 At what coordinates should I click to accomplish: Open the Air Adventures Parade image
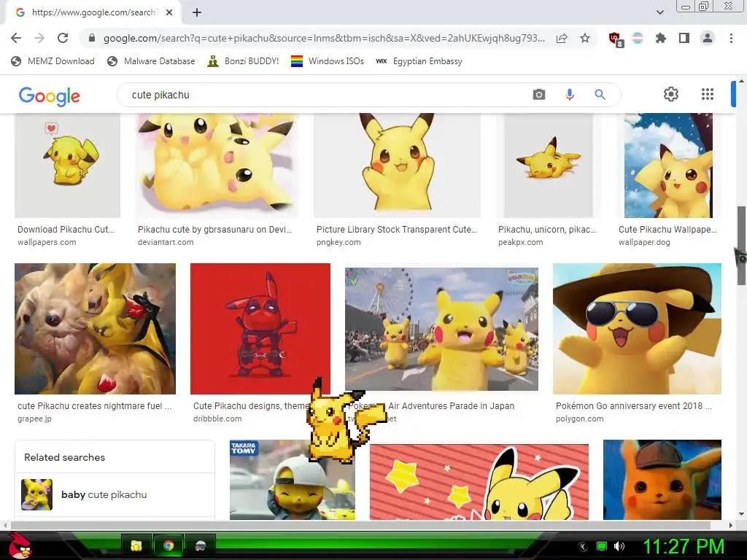[x=441, y=329]
